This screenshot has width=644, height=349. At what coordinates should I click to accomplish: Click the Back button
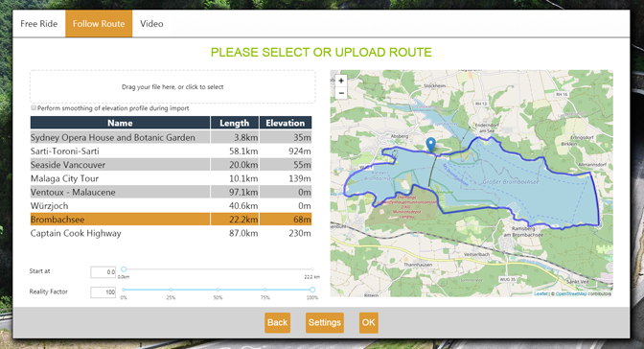277,323
